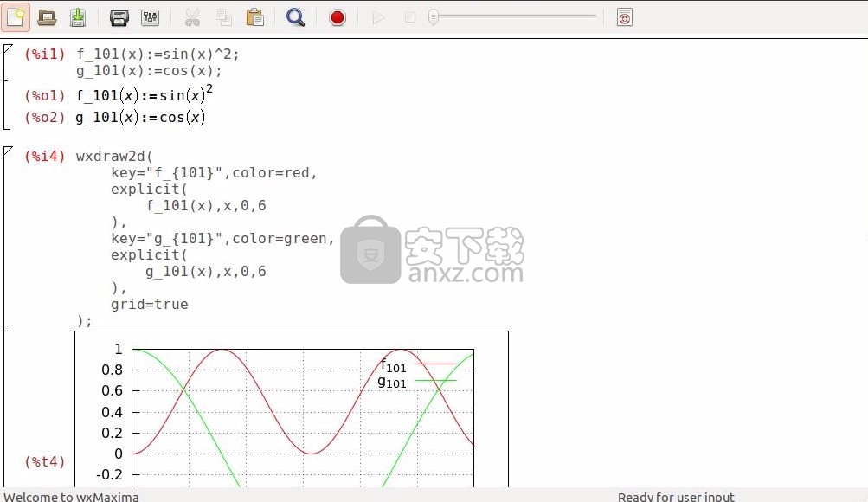Select the %o1 output f_101(x):=sin(x)² expression
This screenshot has height=502, width=868.
tap(144, 93)
